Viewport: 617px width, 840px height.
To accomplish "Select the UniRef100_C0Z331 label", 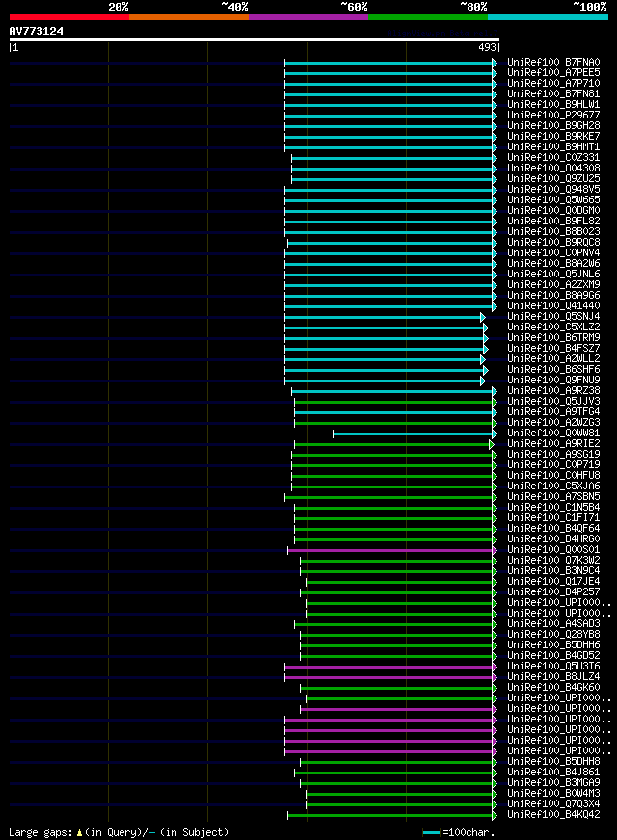I will [x=553, y=158].
